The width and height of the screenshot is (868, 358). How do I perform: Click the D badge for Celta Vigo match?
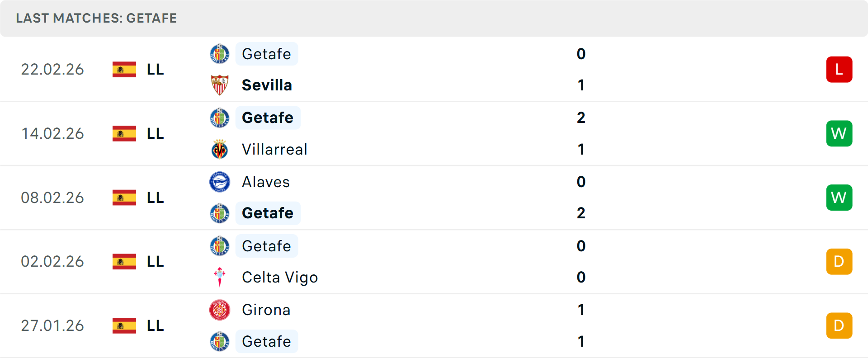tap(839, 261)
